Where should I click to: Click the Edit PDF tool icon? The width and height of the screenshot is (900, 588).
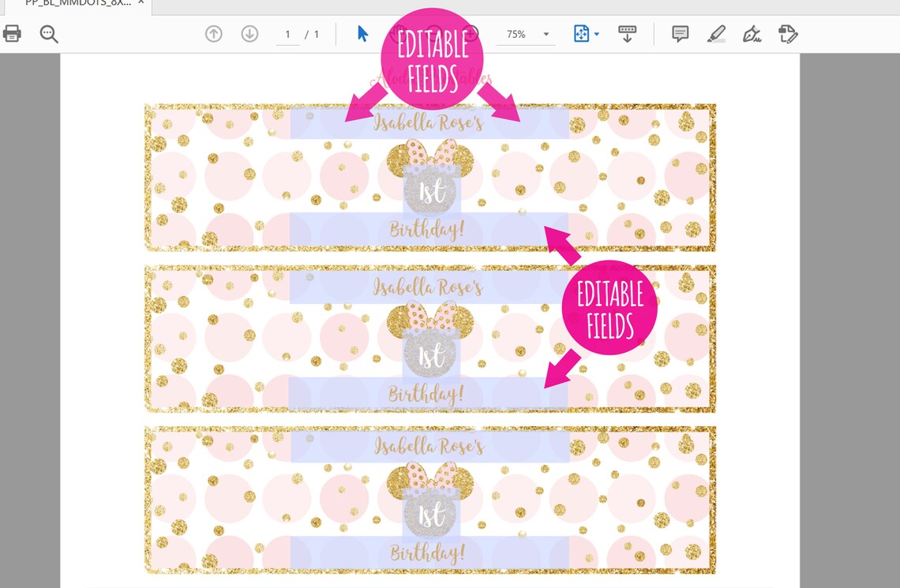(x=787, y=34)
